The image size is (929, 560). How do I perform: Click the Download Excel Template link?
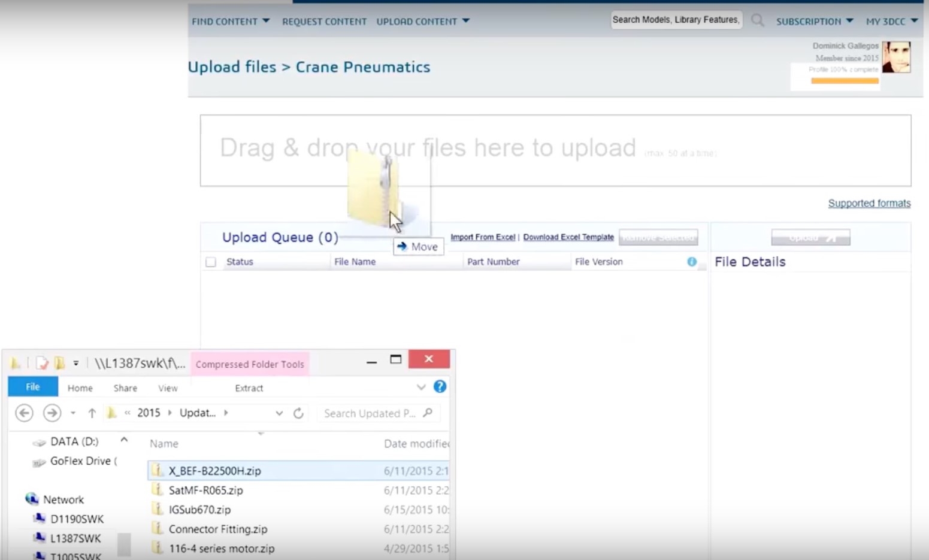[568, 237]
